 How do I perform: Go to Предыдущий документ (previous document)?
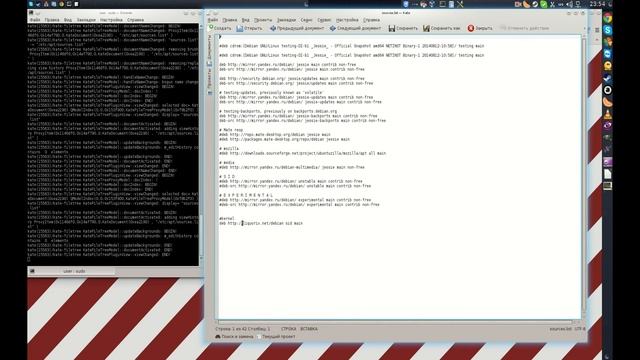coord(297,28)
